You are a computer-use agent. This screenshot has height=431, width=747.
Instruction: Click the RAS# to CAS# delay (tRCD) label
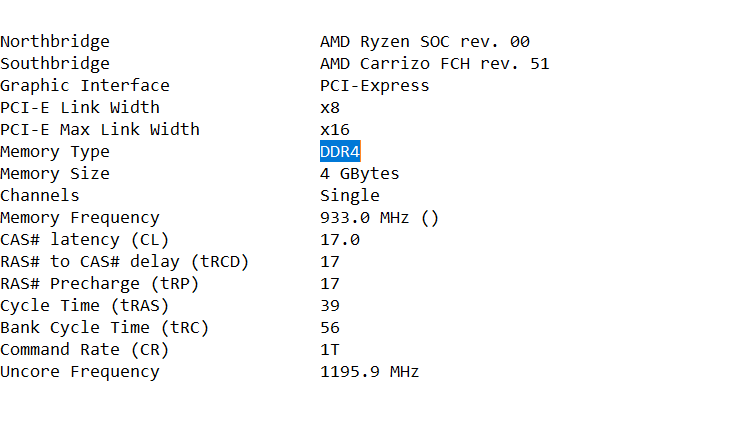click(x=124, y=262)
